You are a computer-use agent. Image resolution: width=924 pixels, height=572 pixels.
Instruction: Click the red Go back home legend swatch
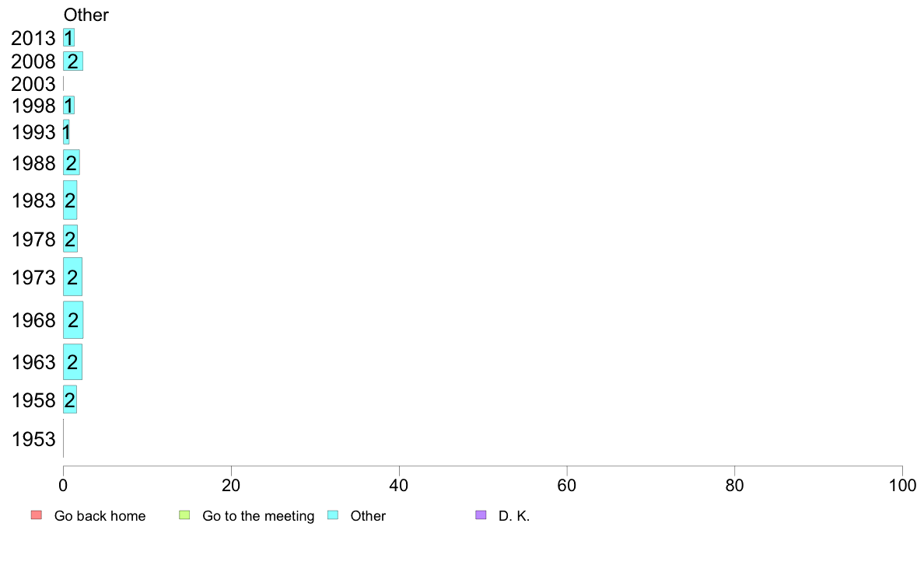pos(36,515)
